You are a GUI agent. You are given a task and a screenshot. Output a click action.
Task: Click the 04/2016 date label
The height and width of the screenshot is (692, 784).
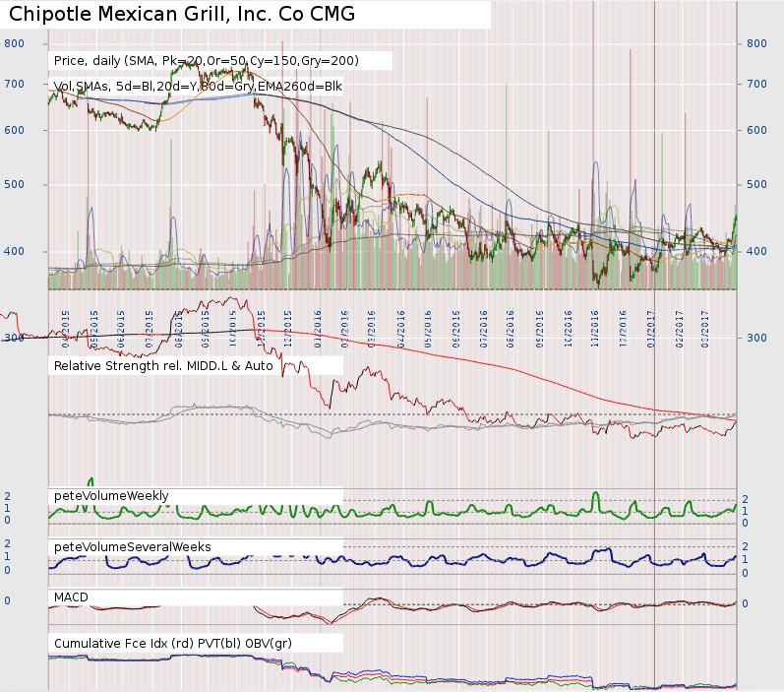[401, 329]
